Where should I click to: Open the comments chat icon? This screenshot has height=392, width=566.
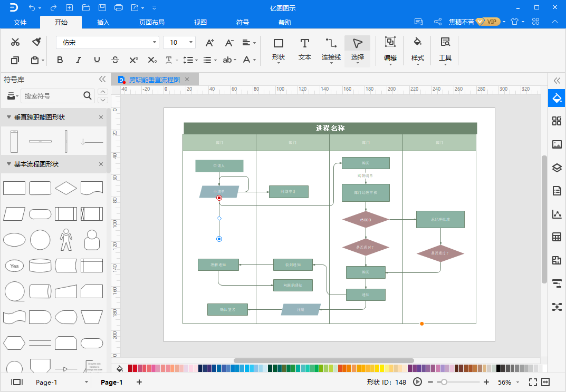(x=418, y=22)
